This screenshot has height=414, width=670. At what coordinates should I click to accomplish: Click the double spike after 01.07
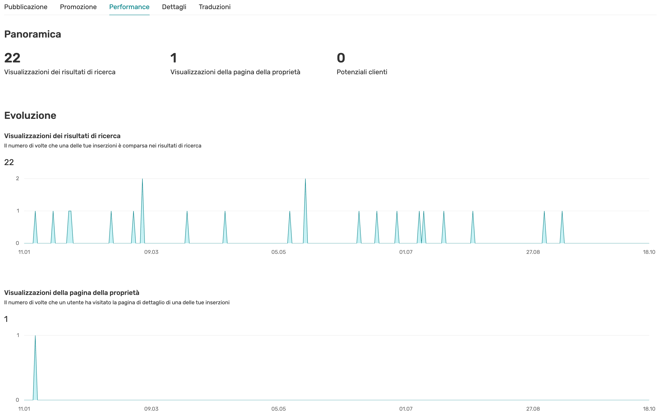[x=421, y=227]
